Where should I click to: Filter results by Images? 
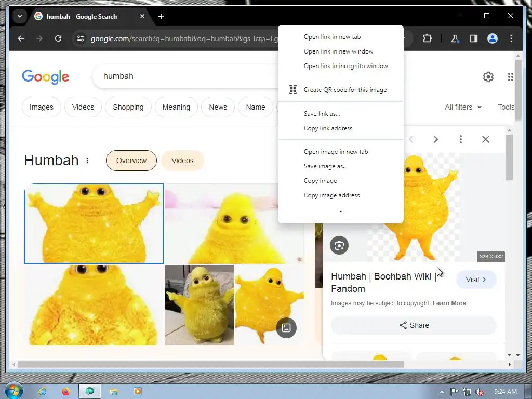coord(42,107)
